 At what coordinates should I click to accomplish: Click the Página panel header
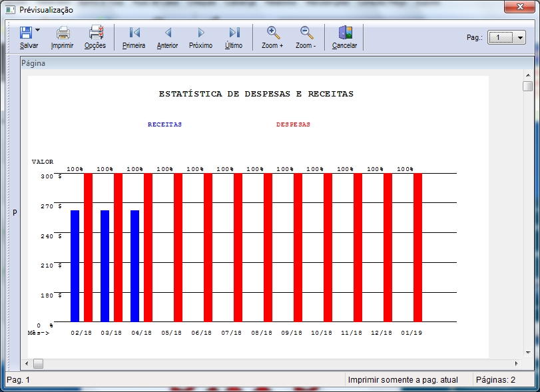[x=33, y=64]
